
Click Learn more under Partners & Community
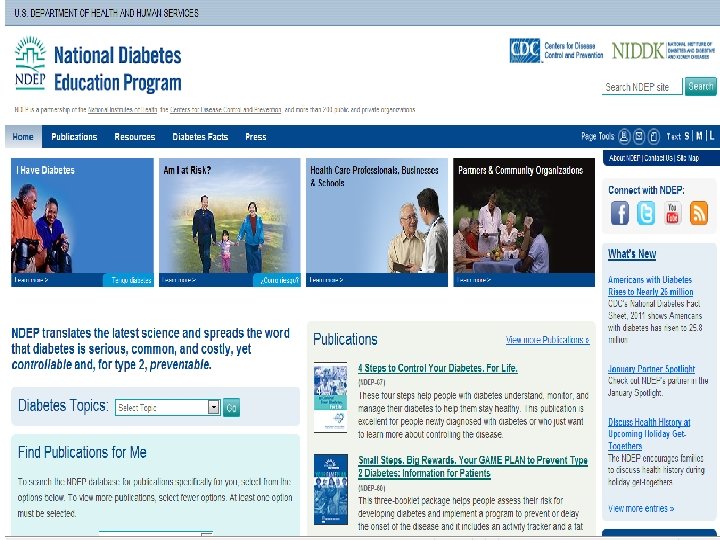474,280
